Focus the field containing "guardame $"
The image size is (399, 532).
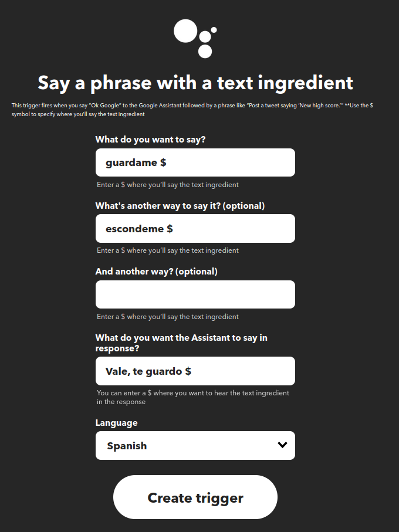point(195,162)
